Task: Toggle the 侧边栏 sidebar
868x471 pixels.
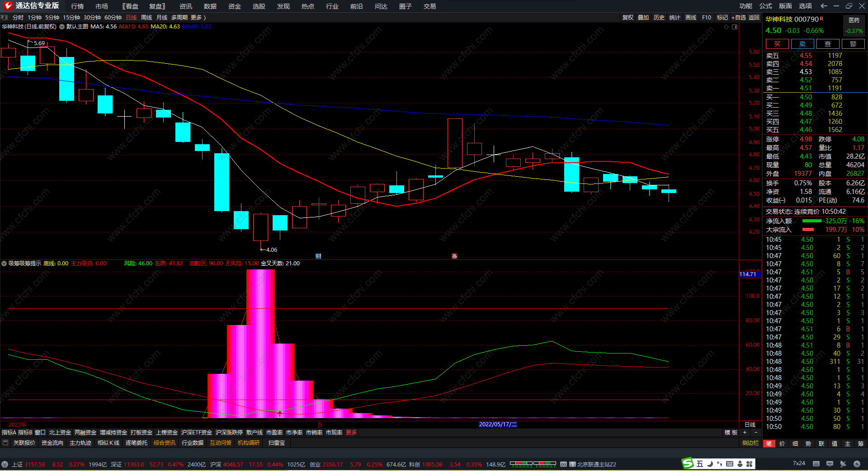Action: (x=750, y=443)
